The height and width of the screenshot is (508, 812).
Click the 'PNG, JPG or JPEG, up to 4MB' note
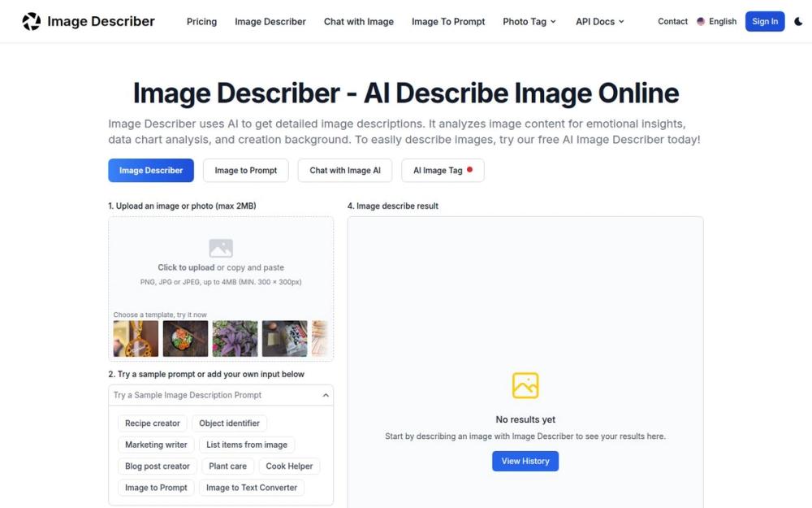[x=221, y=282]
